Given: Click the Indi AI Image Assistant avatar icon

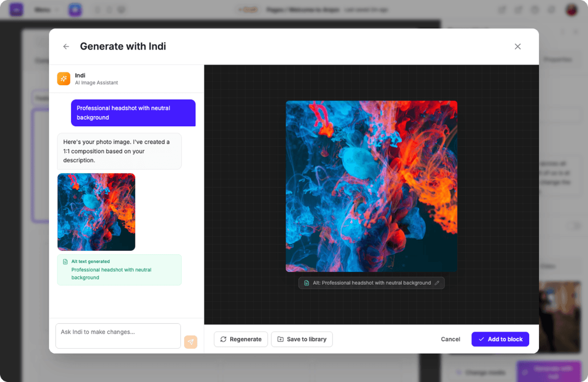Looking at the screenshot, I should 63,78.
